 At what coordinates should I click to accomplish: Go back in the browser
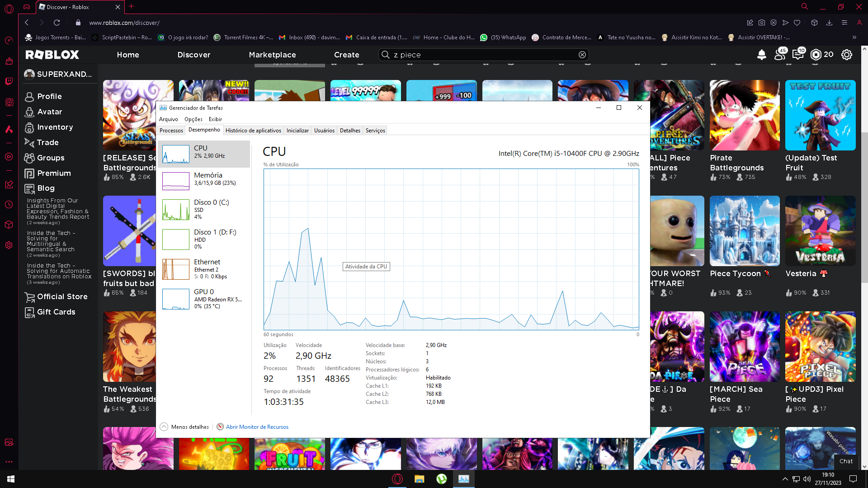tap(27, 23)
